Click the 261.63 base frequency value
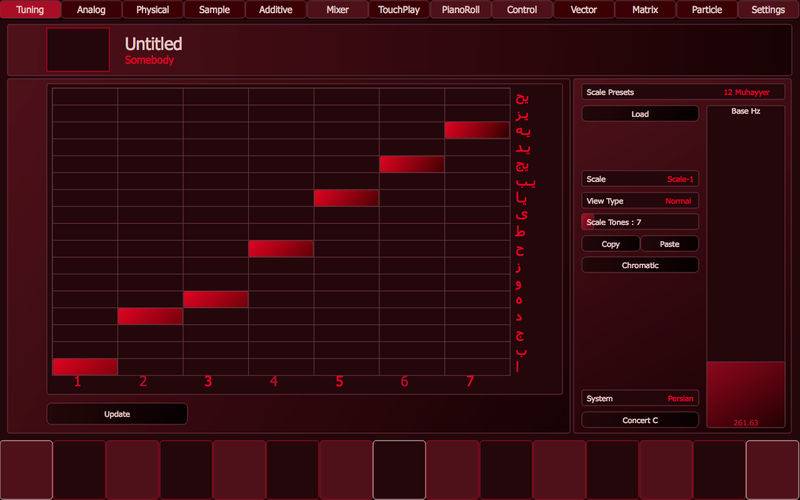The image size is (800, 500). pos(745,422)
